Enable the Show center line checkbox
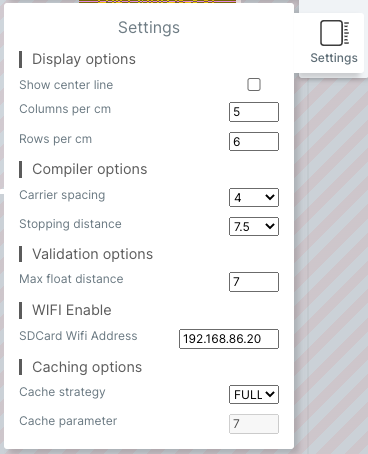The height and width of the screenshot is (454, 368). tap(254, 85)
